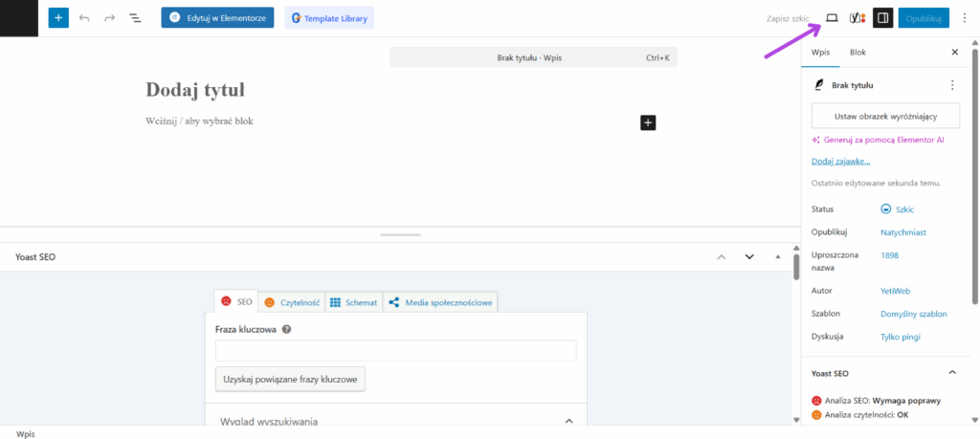Click the Yoast metabox vertical scrollbar
The width and height of the screenshot is (980, 439).
click(x=795, y=268)
